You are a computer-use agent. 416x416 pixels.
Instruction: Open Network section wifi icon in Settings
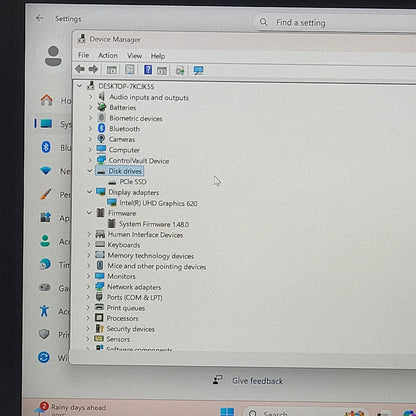46,171
